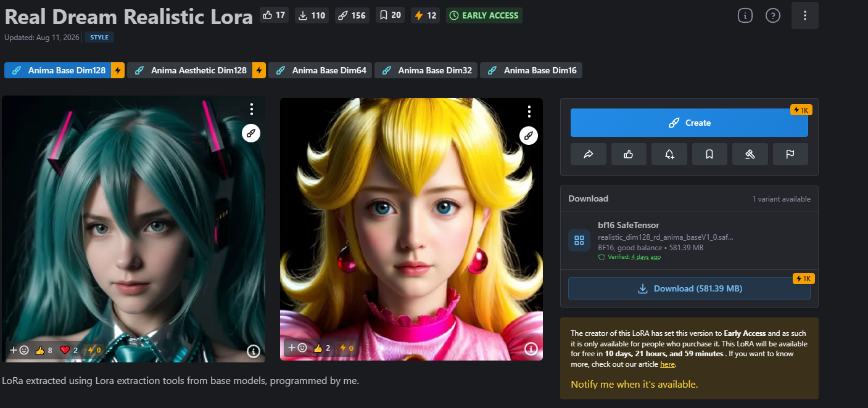868x408 pixels.
Task: Select the Anima Base Dim64 version tab
Action: tap(321, 70)
